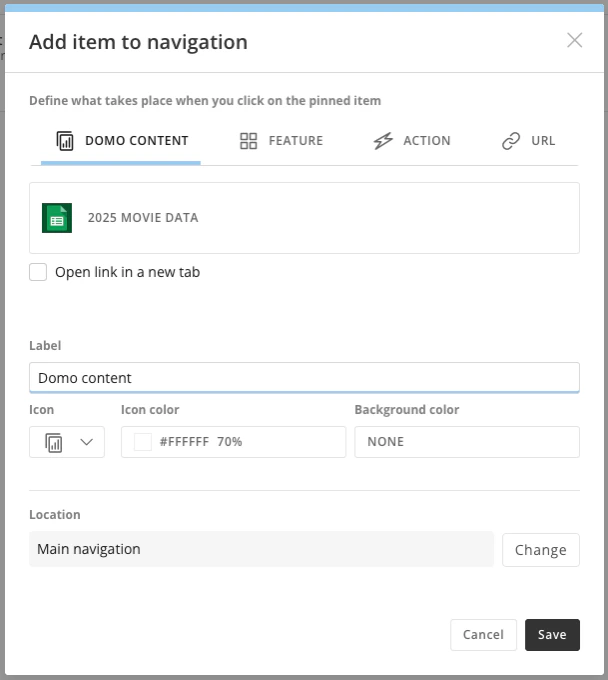Select the 2025 MOVIE DATA content box

tap(304, 218)
